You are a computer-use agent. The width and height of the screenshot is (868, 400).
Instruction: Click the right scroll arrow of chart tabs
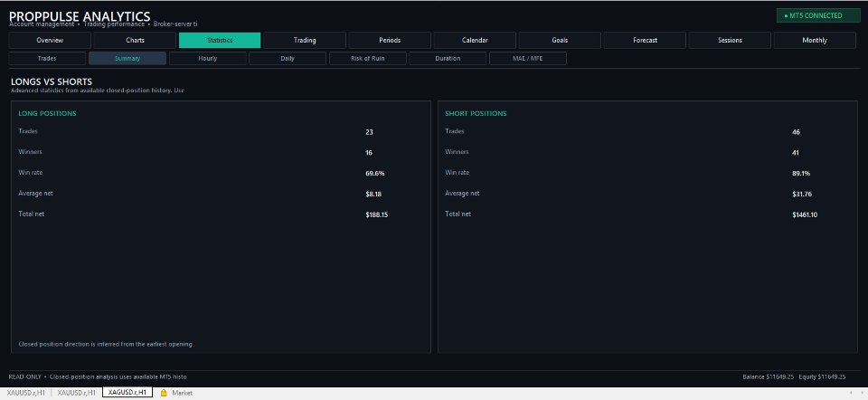point(862,393)
